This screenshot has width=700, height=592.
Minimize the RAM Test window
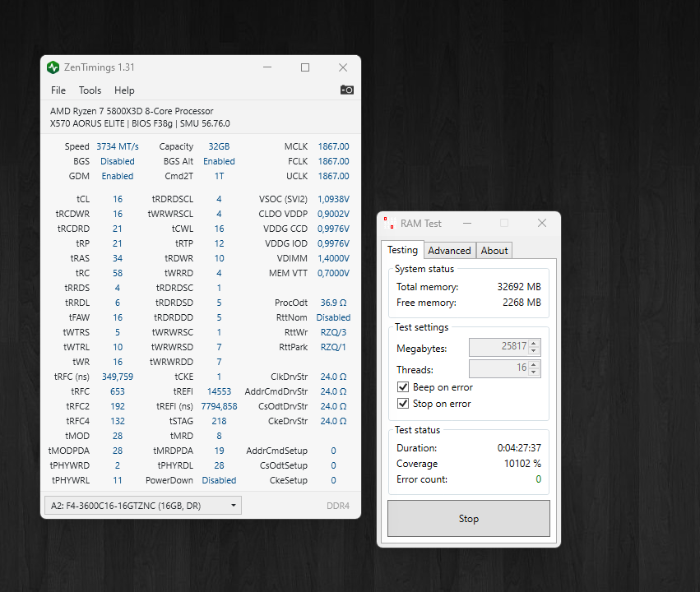(x=467, y=223)
